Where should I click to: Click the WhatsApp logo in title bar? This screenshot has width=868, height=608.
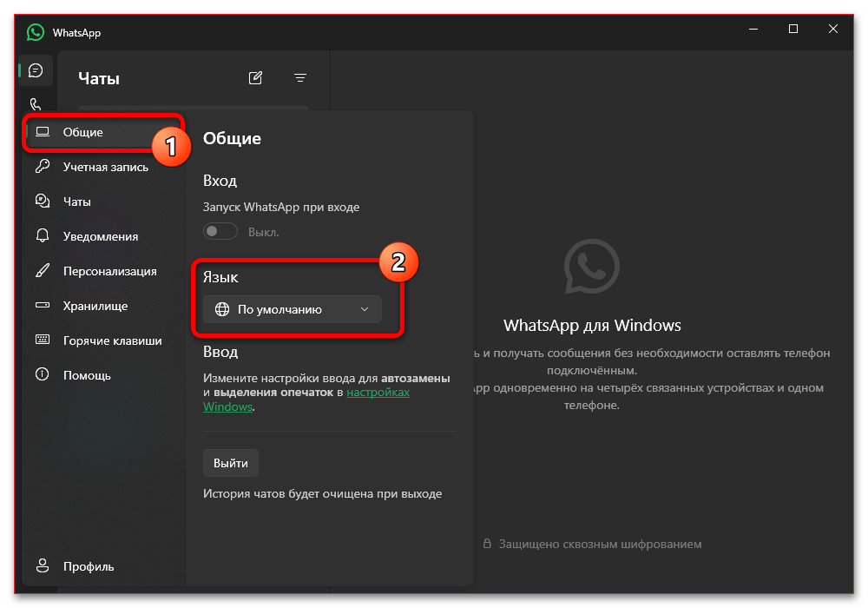pyautogui.click(x=36, y=32)
